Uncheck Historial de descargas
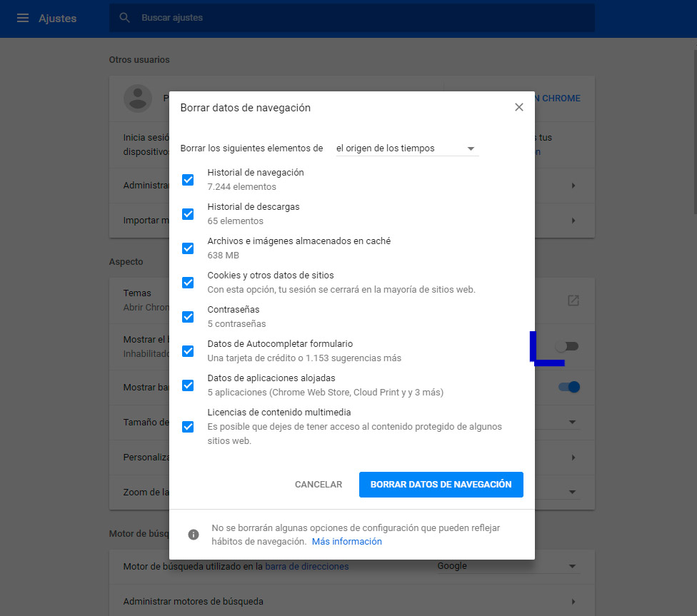Screen dimensions: 697x616 [x=188, y=213]
